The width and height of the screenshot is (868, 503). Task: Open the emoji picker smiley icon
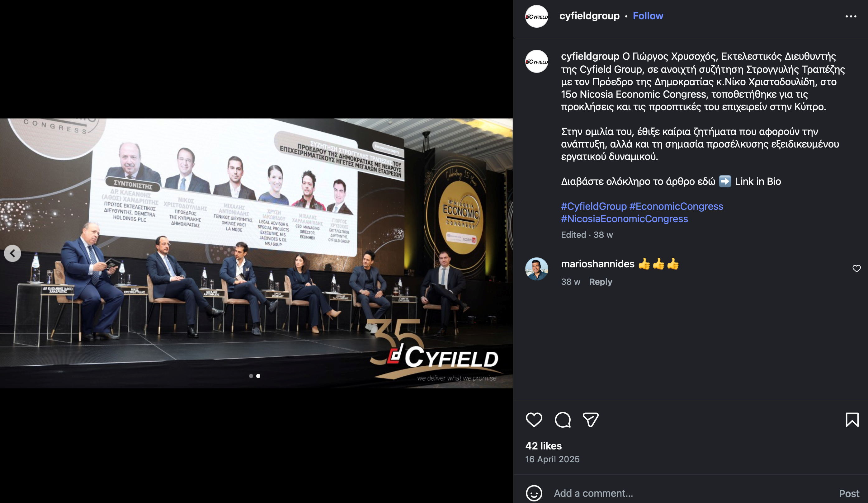(x=534, y=493)
